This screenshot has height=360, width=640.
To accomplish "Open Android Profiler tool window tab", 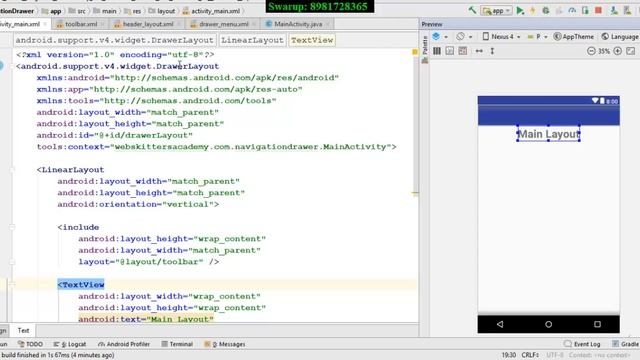I will point(124,344).
